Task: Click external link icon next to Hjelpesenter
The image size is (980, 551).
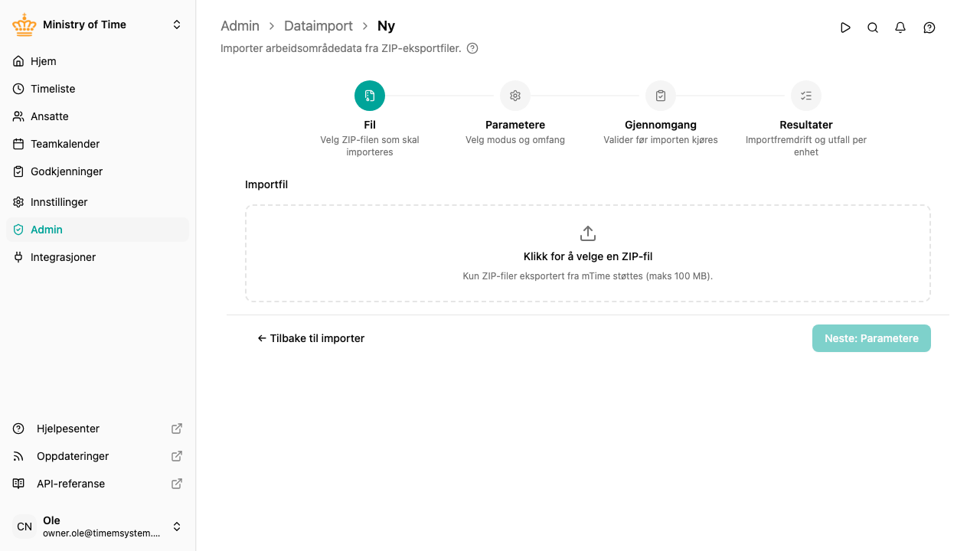Action: 177,429
